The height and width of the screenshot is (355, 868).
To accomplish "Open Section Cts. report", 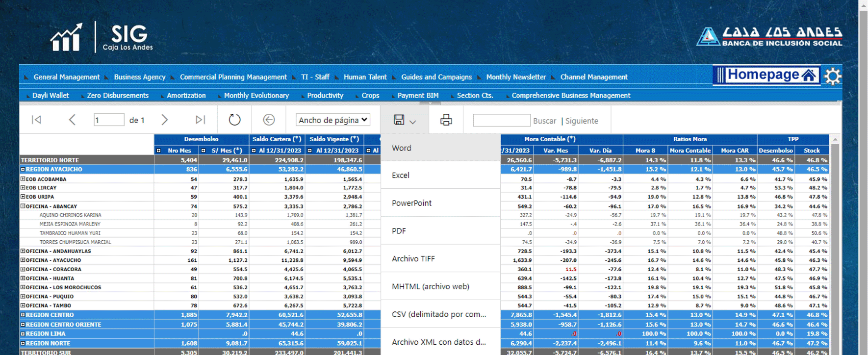I will click(475, 96).
